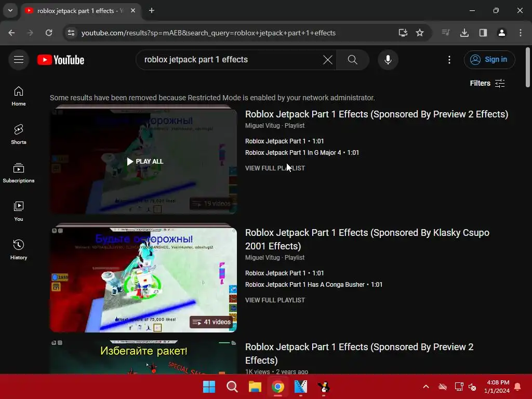The height and width of the screenshot is (399, 532).
Task: Go to YouTube home via logo
Action: (61, 60)
